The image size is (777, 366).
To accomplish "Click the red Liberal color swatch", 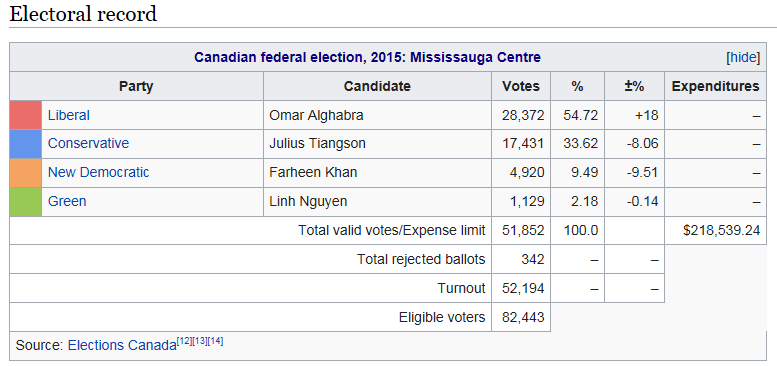I will click(x=25, y=115).
